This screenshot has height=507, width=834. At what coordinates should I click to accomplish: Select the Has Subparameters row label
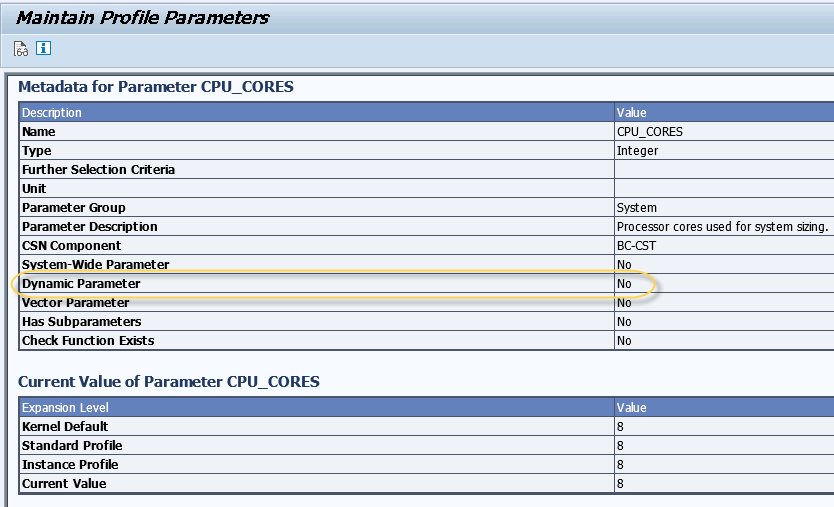pos(81,322)
